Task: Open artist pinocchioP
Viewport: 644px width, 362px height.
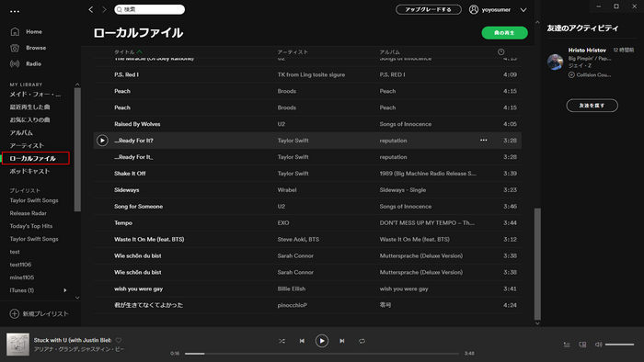Action: coord(292,305)
